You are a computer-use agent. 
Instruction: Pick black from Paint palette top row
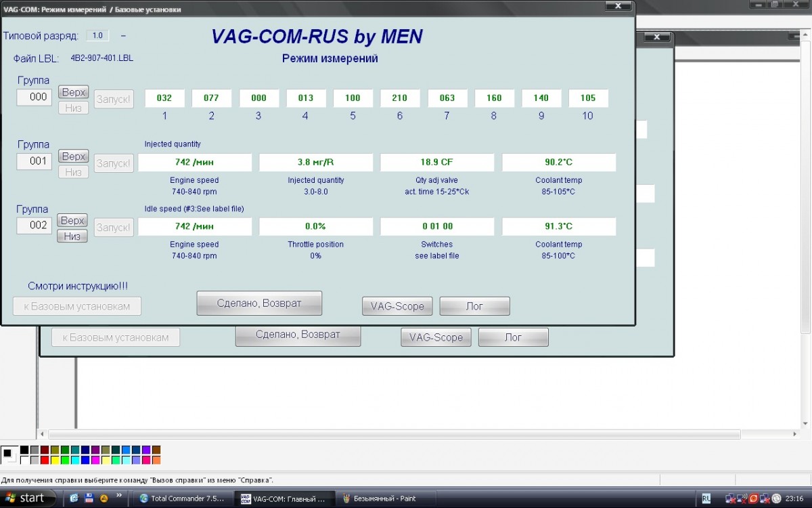(x=24, y=450)
